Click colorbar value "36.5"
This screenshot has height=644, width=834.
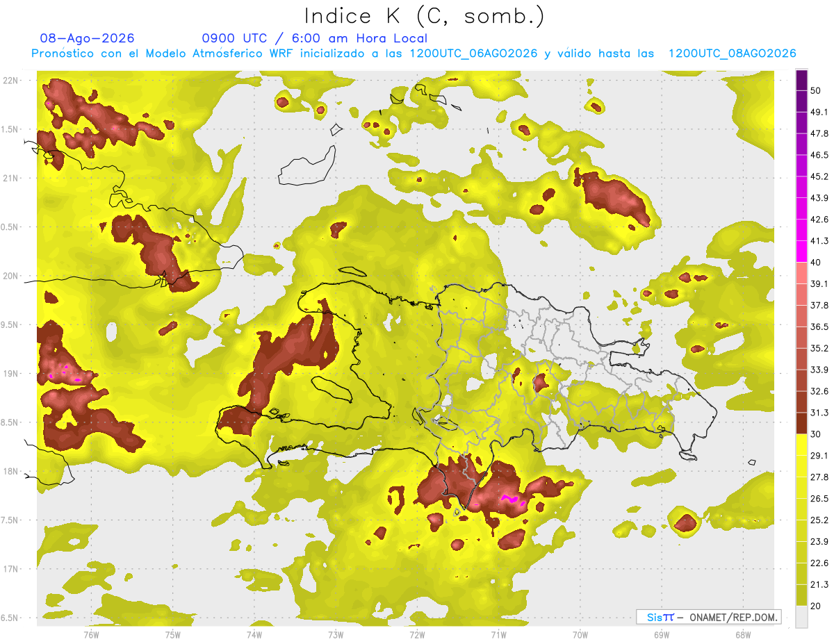(819, 327)
